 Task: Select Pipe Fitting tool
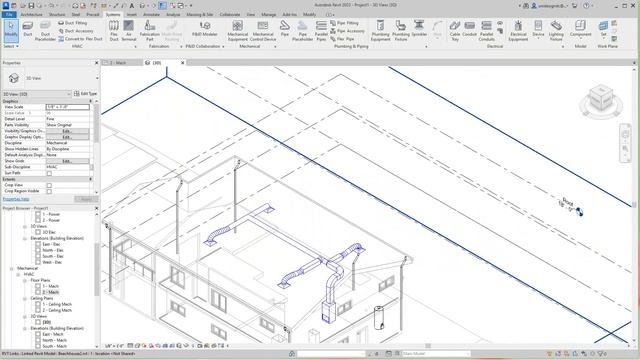pyautogui.click(x=344, y=23)
